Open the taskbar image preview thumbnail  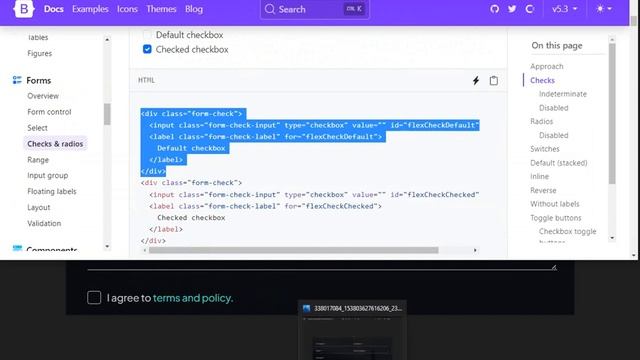[352, 338]
